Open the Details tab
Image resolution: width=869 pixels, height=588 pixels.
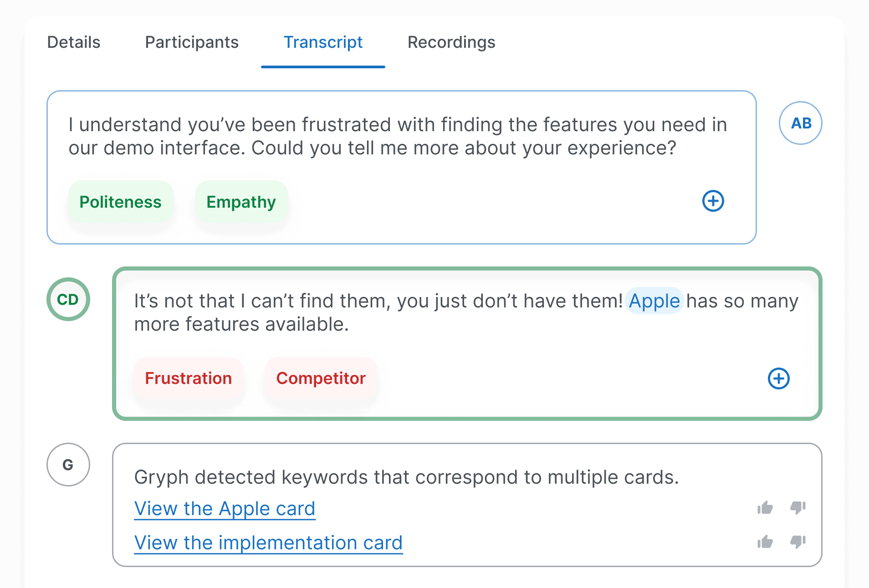tap(74, 42)
